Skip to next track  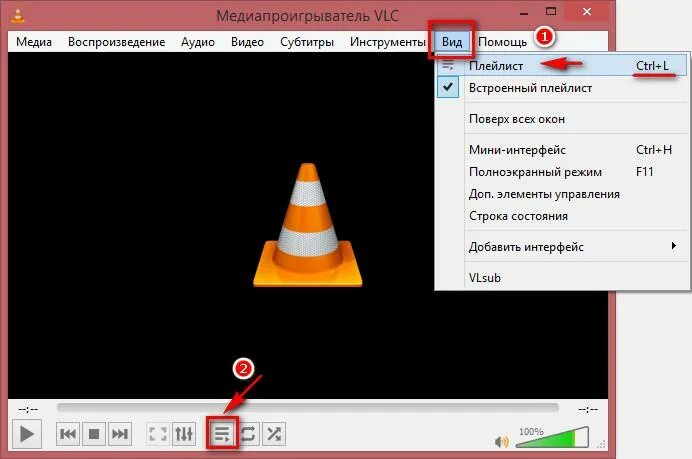point(120,434)
